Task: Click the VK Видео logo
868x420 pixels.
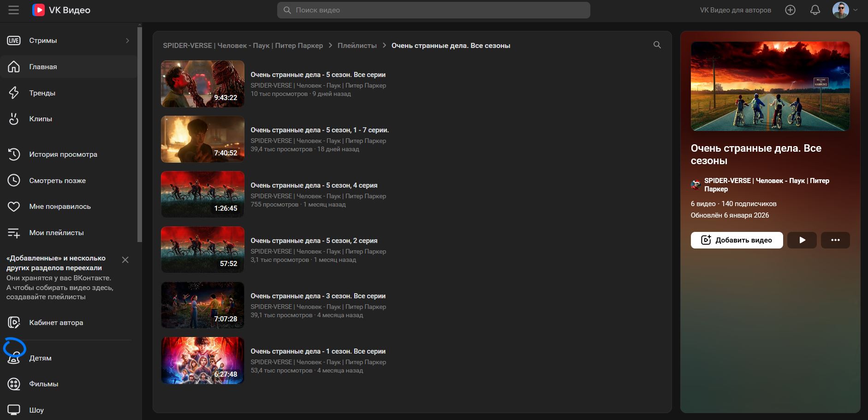Action: point(61,10)
